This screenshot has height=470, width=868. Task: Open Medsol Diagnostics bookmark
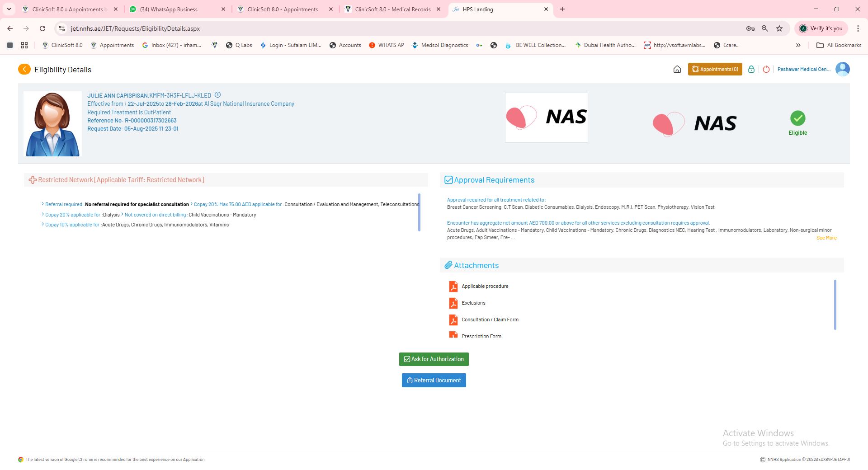pos(440,45)
